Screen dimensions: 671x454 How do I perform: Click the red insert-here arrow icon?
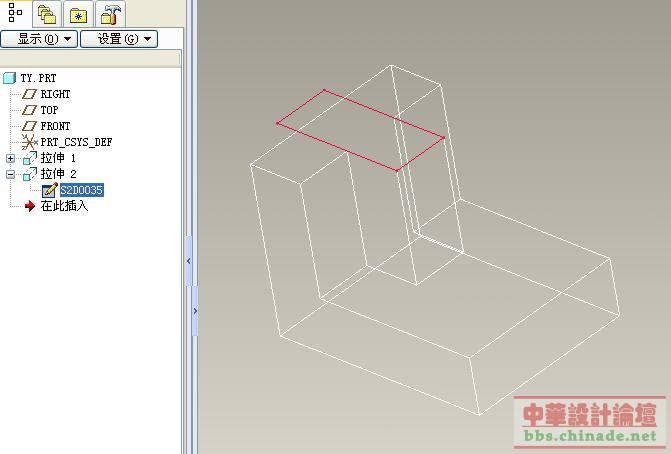(30, 206)
